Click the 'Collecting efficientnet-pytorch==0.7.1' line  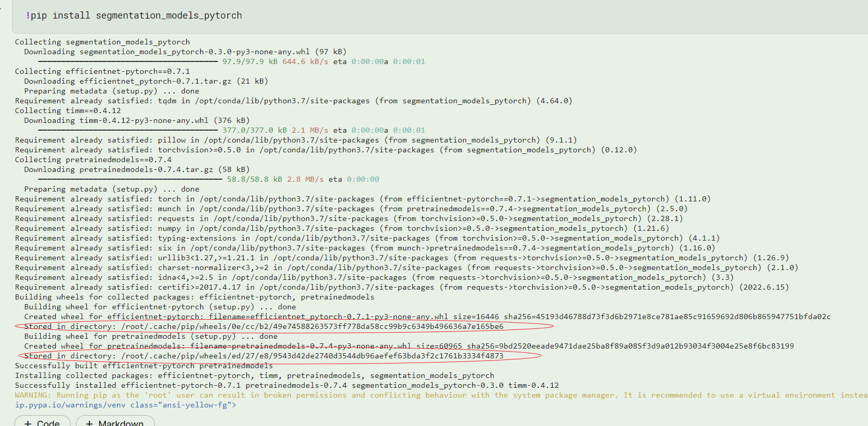point(102,71)
